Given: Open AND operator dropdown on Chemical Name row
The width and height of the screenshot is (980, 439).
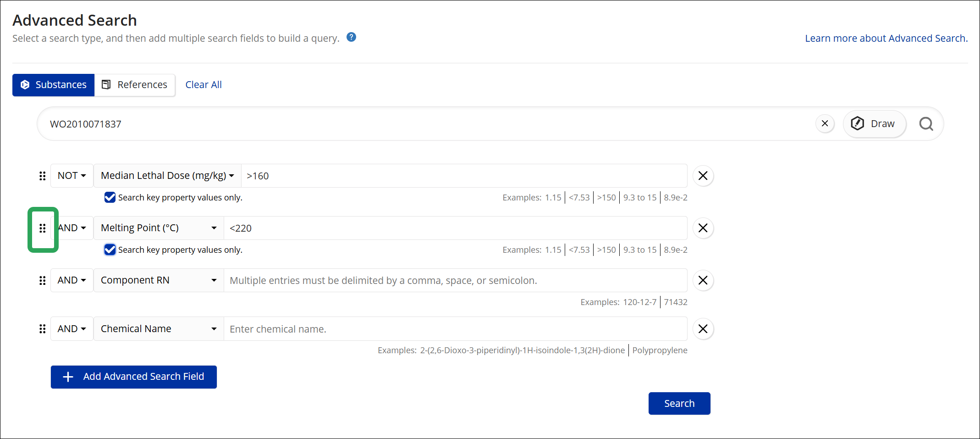Looking at the screenshot, I should pos(72,329).
